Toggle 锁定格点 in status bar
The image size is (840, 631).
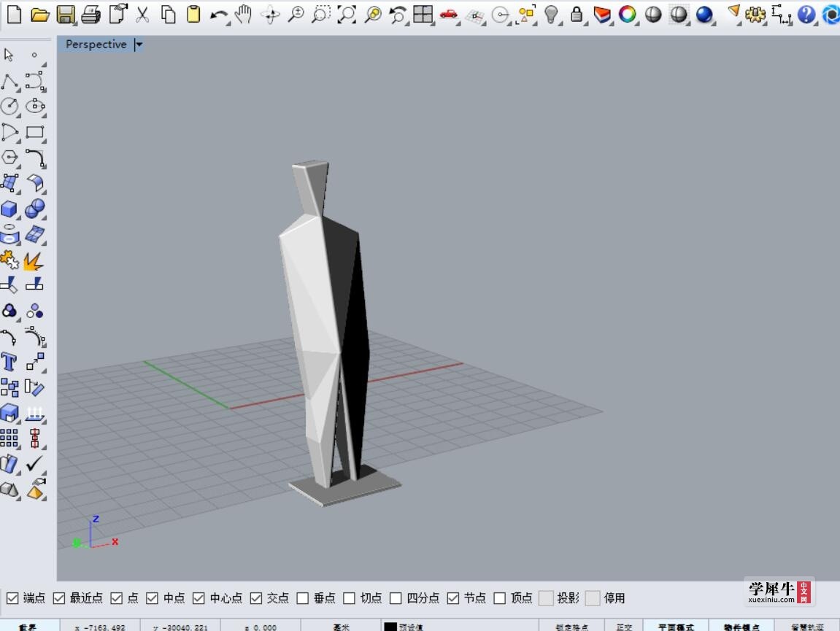click(571, 627)
